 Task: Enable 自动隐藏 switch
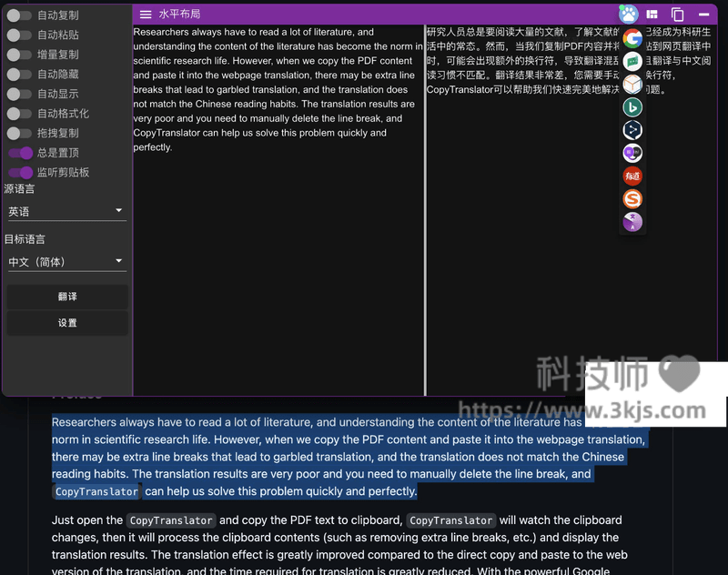pyautogui.click(x=19, y=75)
